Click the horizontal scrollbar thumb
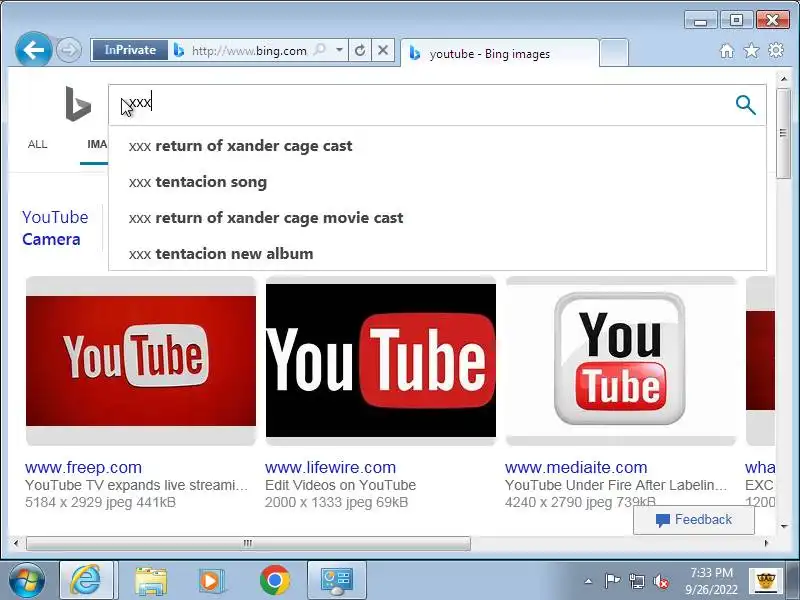Screen dimensions: 800x600 pyautogui.click(x=248, y=543)
